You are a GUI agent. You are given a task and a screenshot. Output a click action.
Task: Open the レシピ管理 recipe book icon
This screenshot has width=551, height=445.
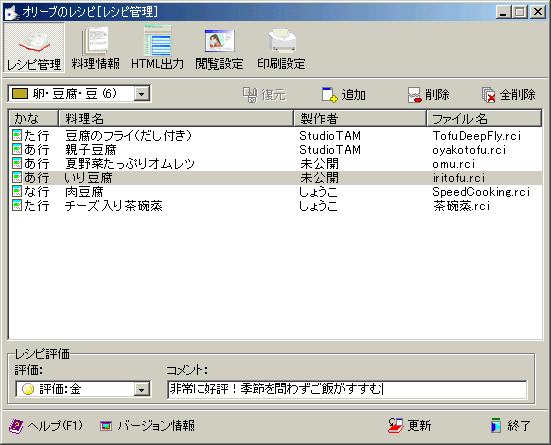point(34,42)
